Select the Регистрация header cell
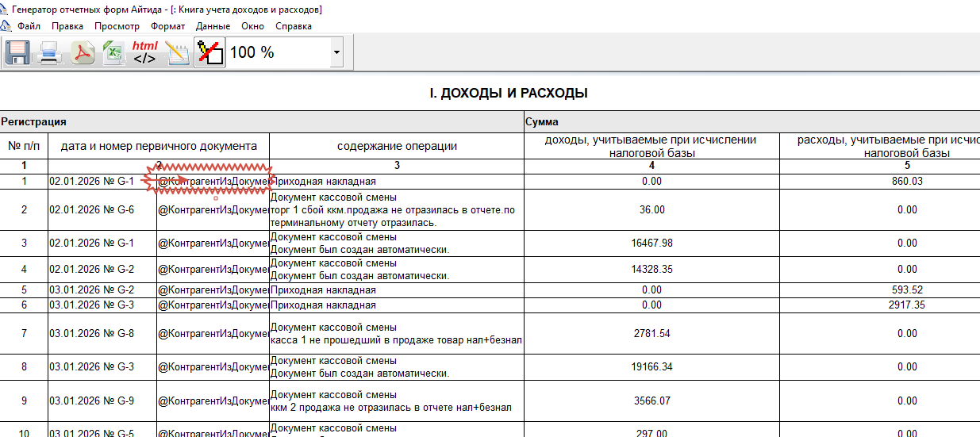980x437 pixels. [261, 122]
